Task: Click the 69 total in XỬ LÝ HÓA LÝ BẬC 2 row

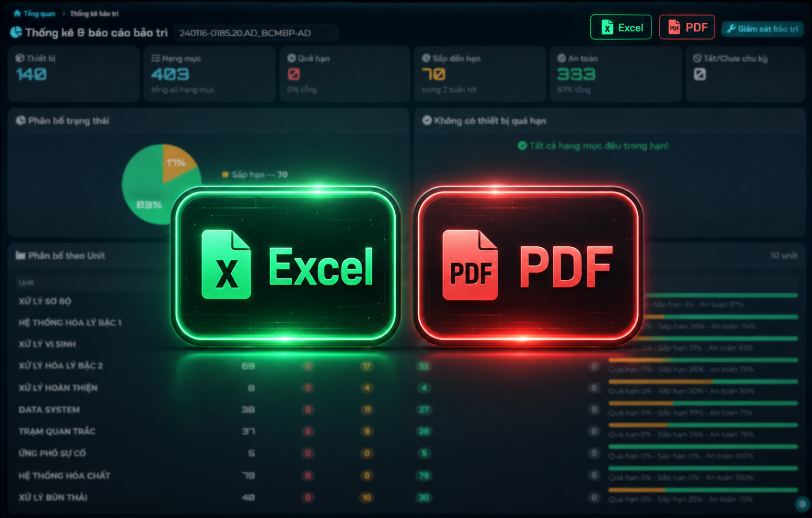Action: tap(248, 366)
